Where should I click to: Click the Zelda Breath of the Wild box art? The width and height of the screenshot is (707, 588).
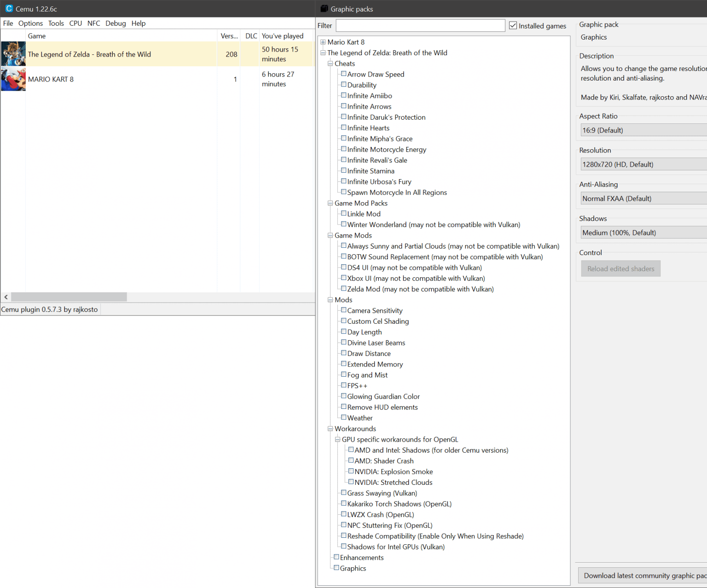pos(13,54)
